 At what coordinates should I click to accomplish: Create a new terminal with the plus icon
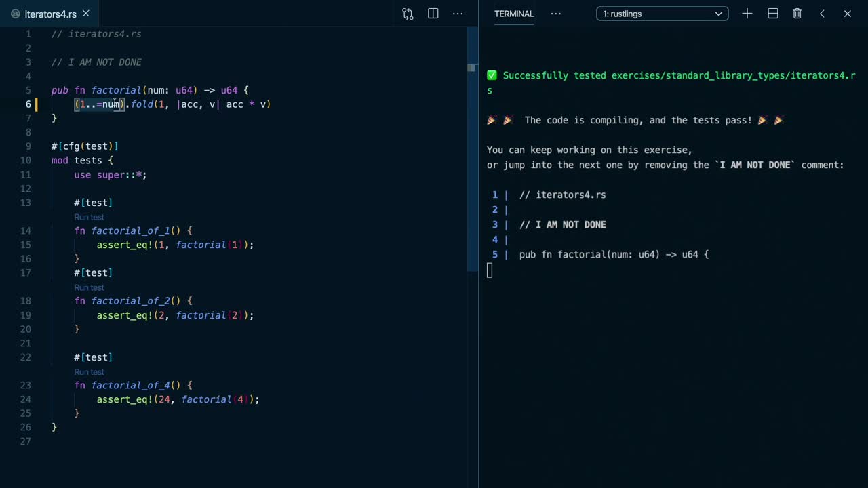pos(747,14)
